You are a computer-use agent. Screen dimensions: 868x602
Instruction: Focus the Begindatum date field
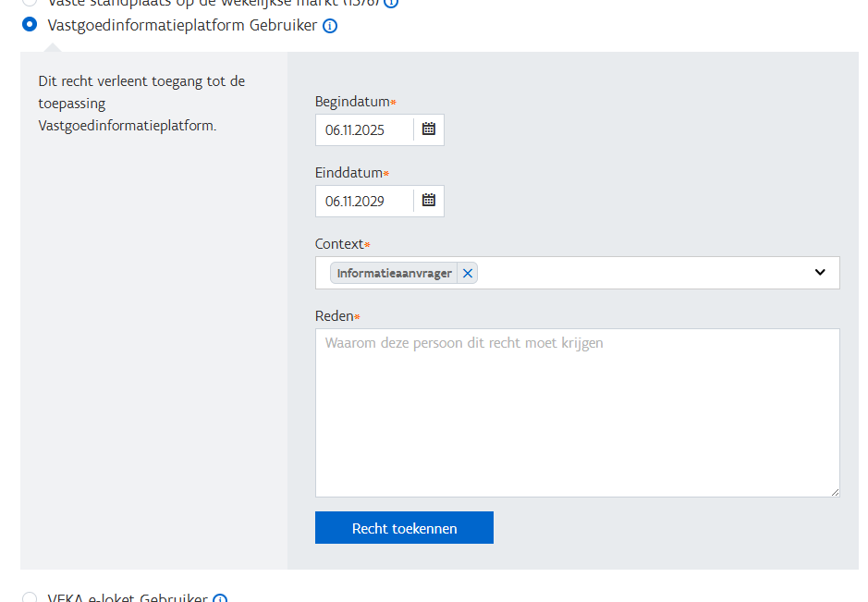pos(363,130)
